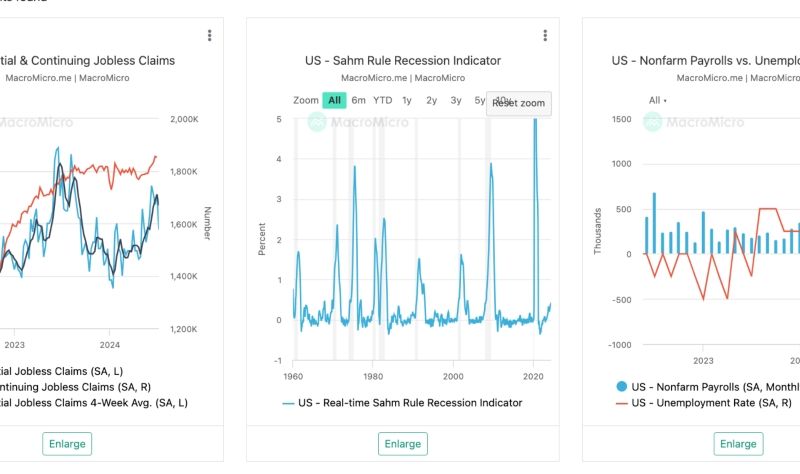Open the Sahm Rule chart kebab menu
800x474 pixels.
pyautogui.click(x=545, y=36)
